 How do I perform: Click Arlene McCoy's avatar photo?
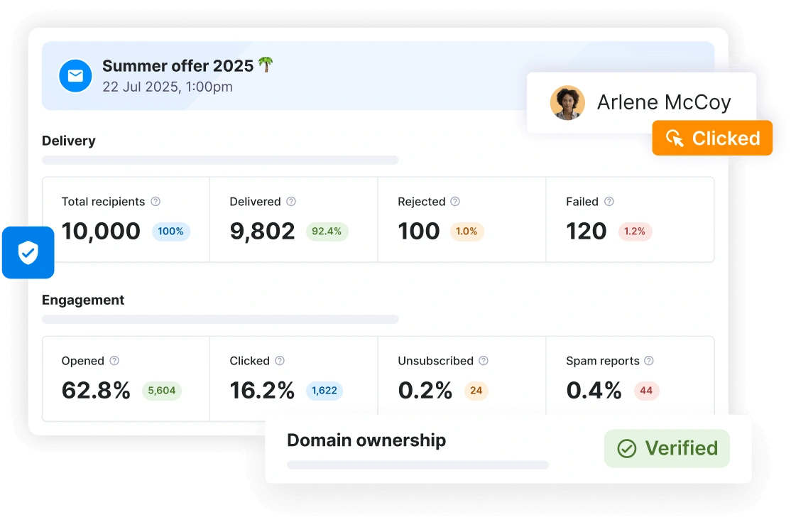[x=567, y=103]
